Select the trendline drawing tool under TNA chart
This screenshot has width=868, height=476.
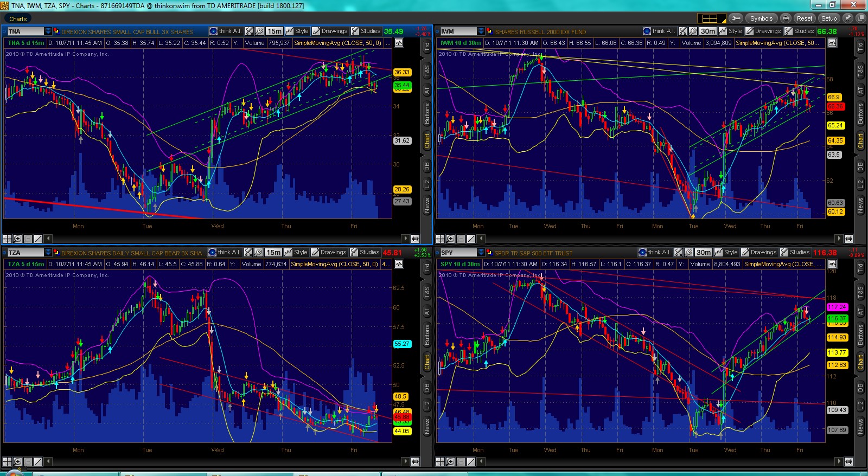pos(38,239)
